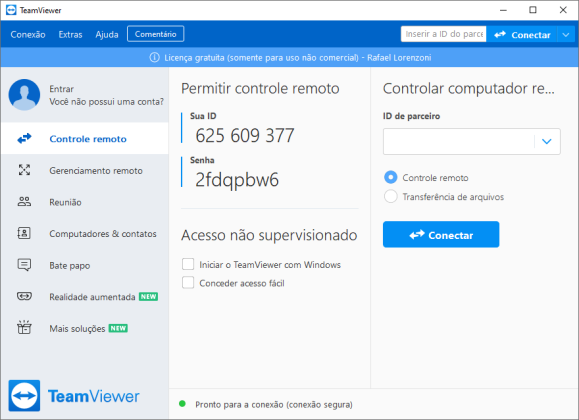Click the Comentário button in the header

coord(155,34)
